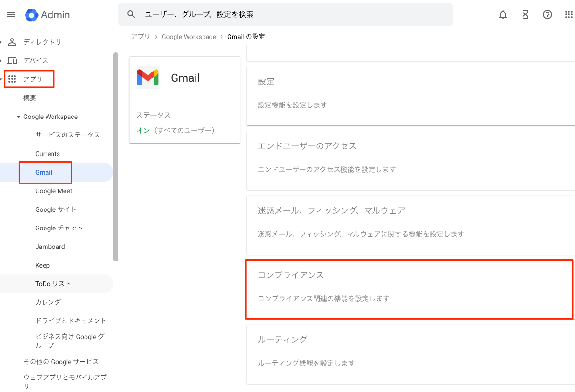Screen dimensions: 575x392
Task: Click ルーティング機能を設定します description
Action: point(306,363)
